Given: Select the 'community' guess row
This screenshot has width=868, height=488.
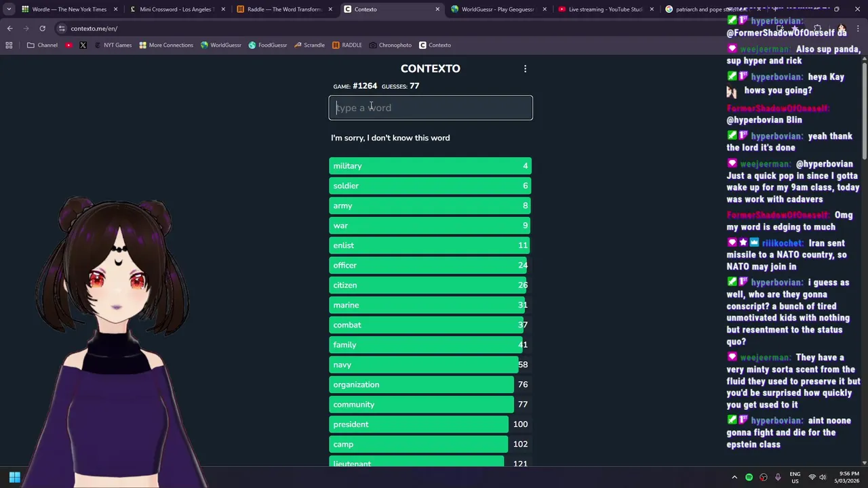Looking at the screenshot, I should coord(431,405).
